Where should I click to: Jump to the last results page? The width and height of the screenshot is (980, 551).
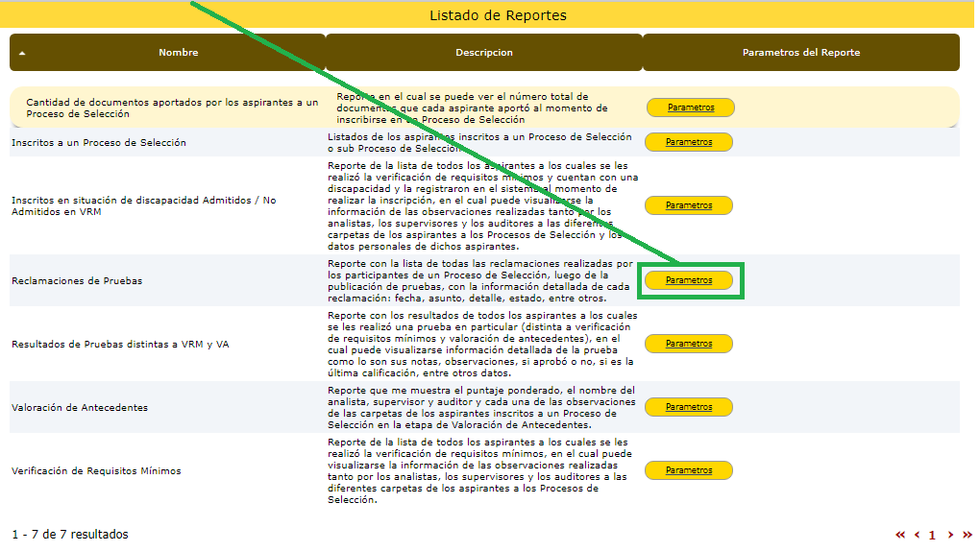(967, 535)
